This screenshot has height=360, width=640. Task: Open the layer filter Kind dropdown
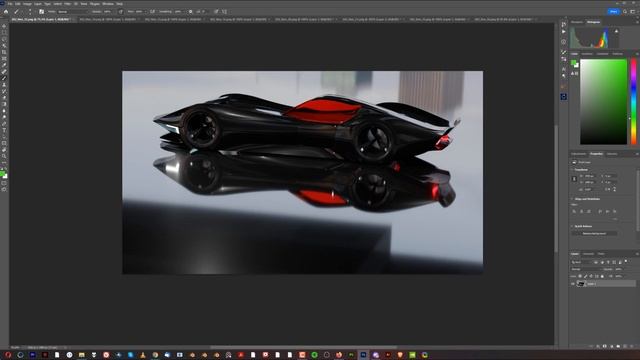[x=581, y=262]
